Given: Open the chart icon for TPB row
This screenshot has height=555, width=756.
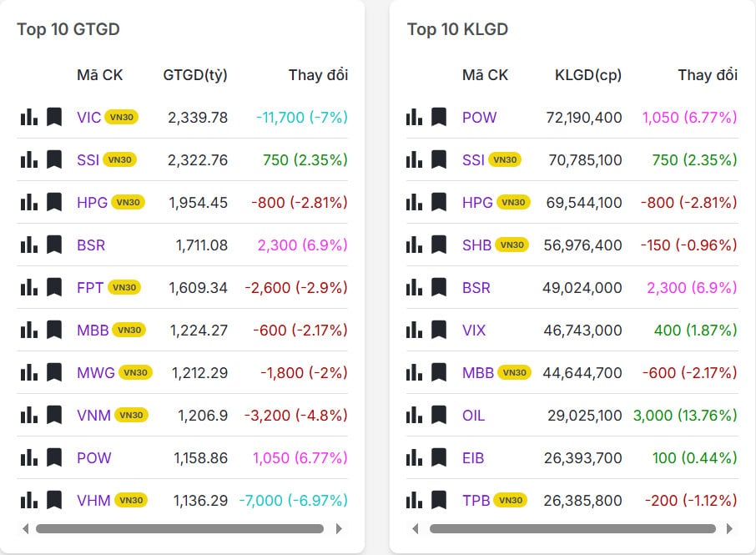Looking at the screenshot, I should click(414, 500).
